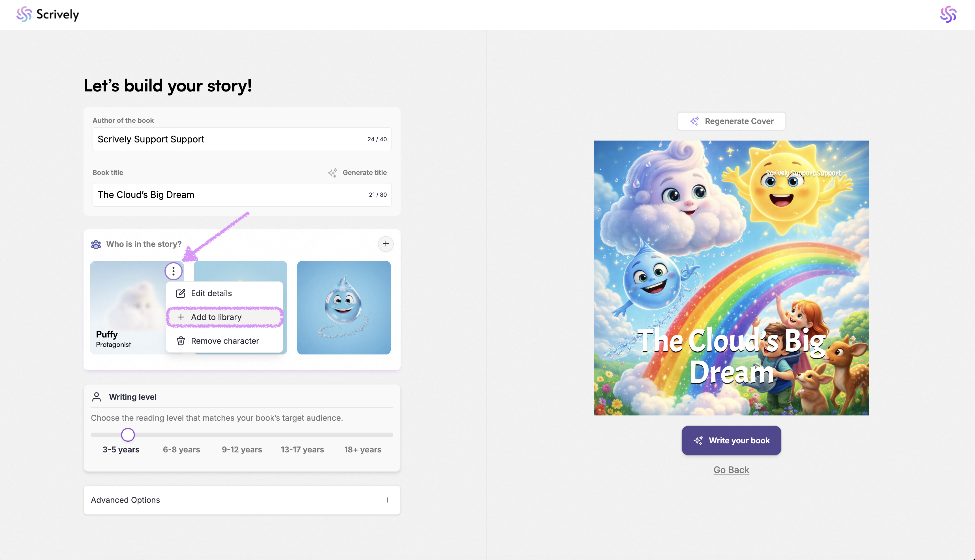The image size is (975, 560).
Task: Click the Regenerate Cover sparkle icon
Action: 694,121
